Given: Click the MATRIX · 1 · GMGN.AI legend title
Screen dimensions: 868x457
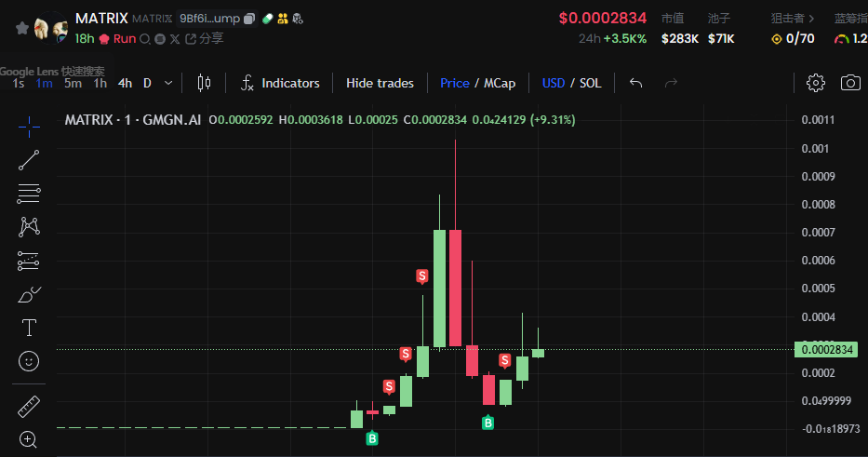Looking at the screenshot, I should (133, 120).
